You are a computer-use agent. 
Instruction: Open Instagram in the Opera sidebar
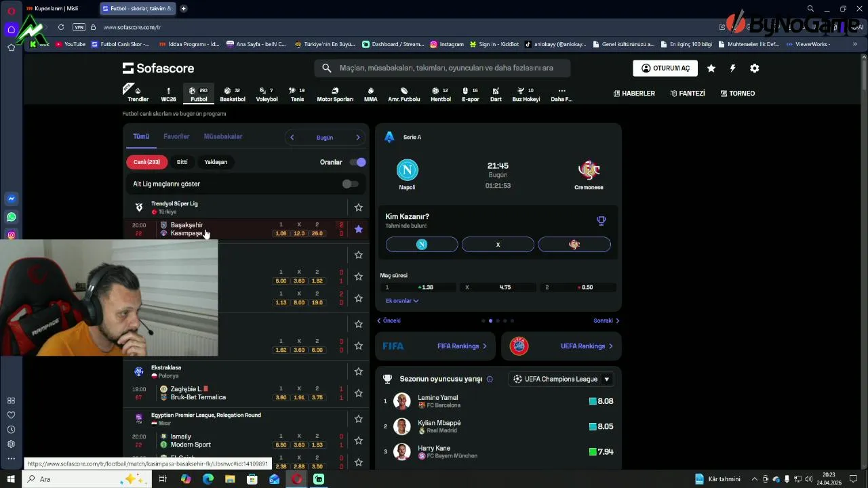click(x=11, y=235)
